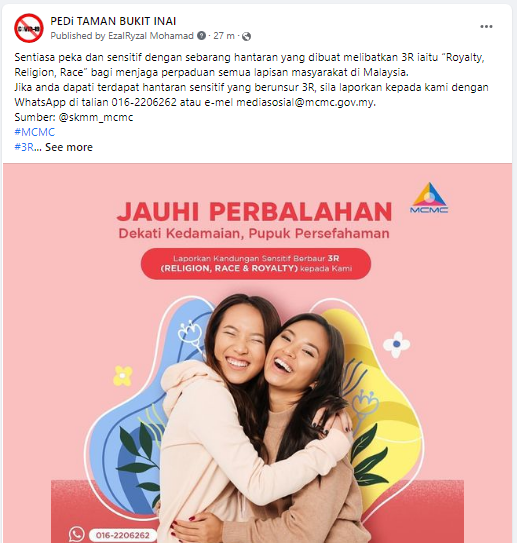
Task: Click the public globe privacy icon
Action: tap(246, 36)
